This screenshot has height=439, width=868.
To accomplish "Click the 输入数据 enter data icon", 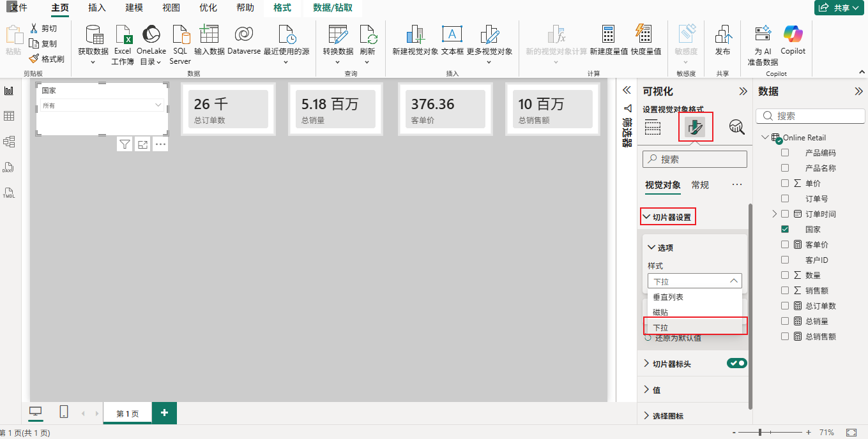I will 209,34.
